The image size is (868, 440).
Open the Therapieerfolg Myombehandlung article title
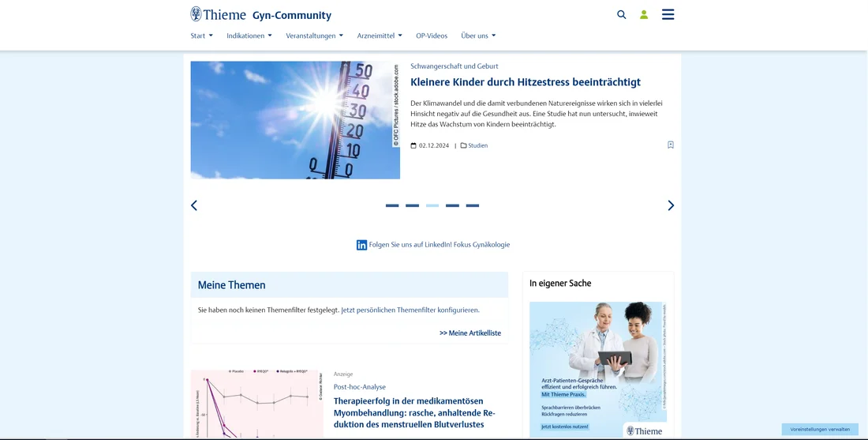(414, 413)
